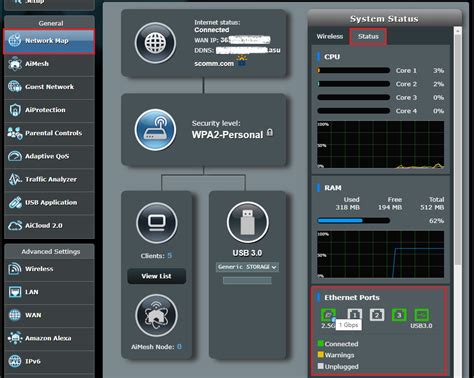Switch to the Status tab

tap(368, 37)
